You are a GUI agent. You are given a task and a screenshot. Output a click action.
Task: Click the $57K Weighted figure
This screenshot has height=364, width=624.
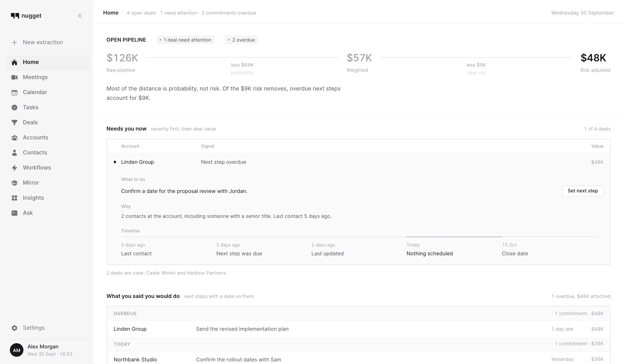359,58
